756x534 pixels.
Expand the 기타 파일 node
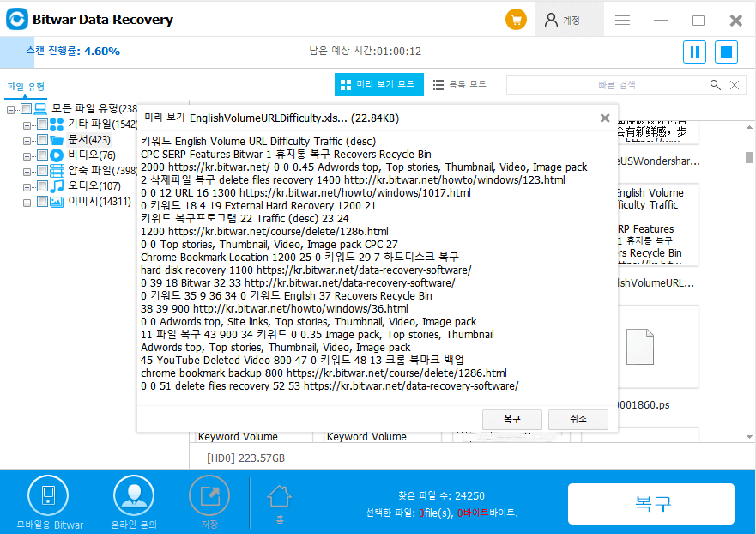(x=27, y=125)
